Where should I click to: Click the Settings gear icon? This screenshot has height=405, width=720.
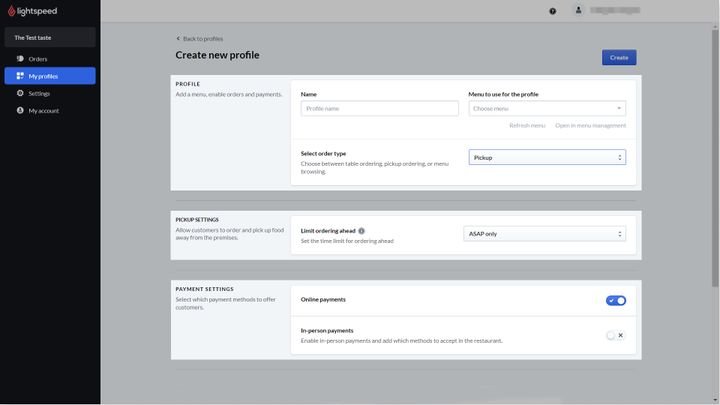click(x=20, y=93)
